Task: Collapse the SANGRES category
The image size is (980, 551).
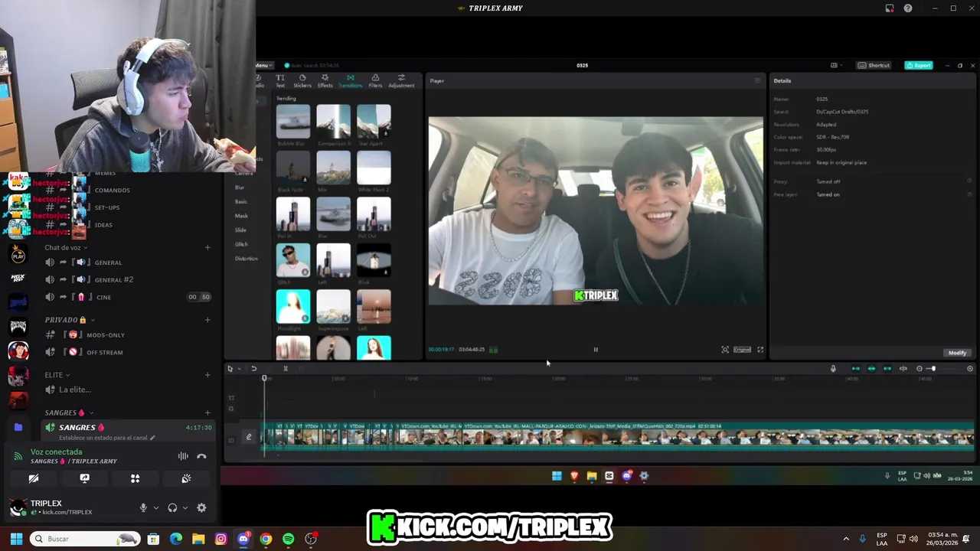Action: pos(69,412)
